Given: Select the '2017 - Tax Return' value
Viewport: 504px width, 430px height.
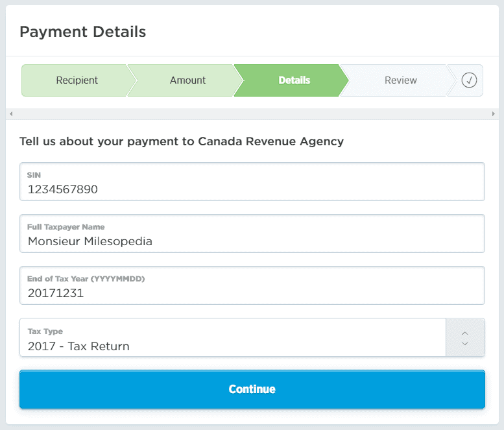Looking at the screenshot, I should click(x=78, y=346).
